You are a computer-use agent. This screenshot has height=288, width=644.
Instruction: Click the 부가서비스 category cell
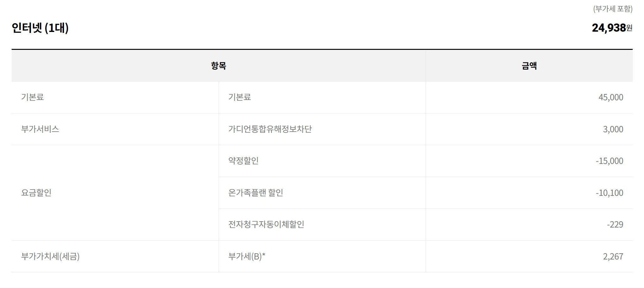tap(40, 129)
